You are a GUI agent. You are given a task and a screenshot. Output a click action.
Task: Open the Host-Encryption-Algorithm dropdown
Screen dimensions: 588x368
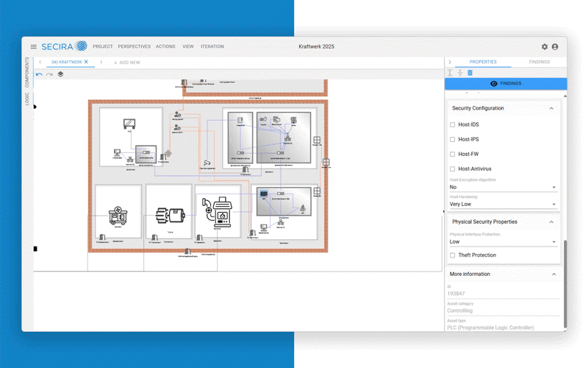pos(503,187)
